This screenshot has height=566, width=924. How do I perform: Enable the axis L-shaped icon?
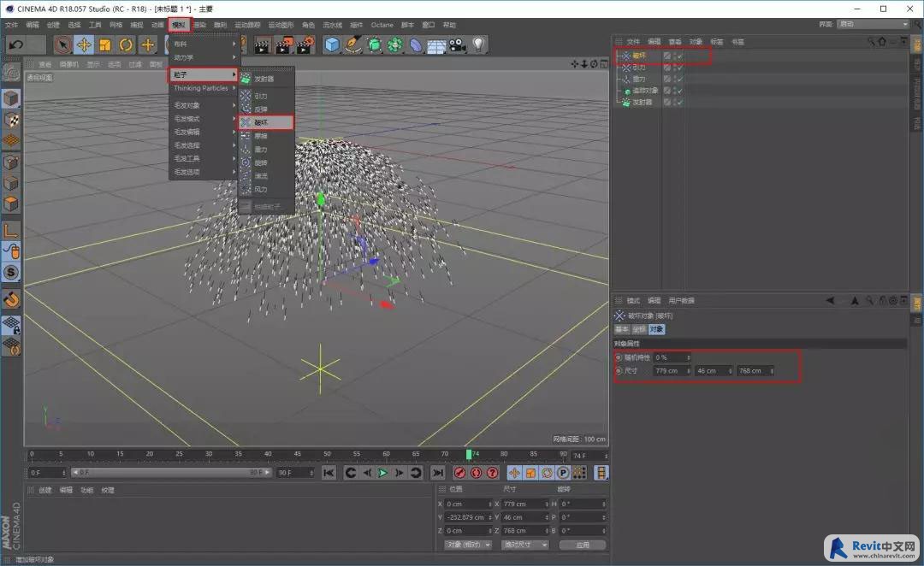[x=11, y=230]
